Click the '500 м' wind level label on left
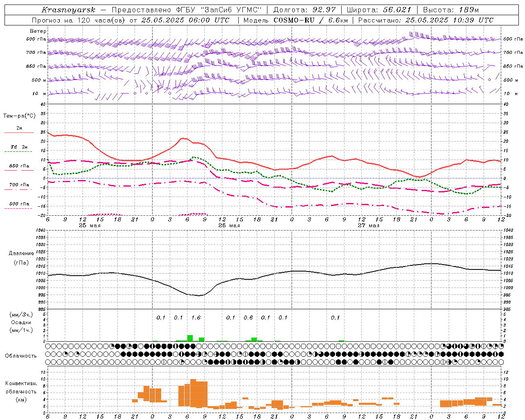525x420 pixels. tap(39, 80)
